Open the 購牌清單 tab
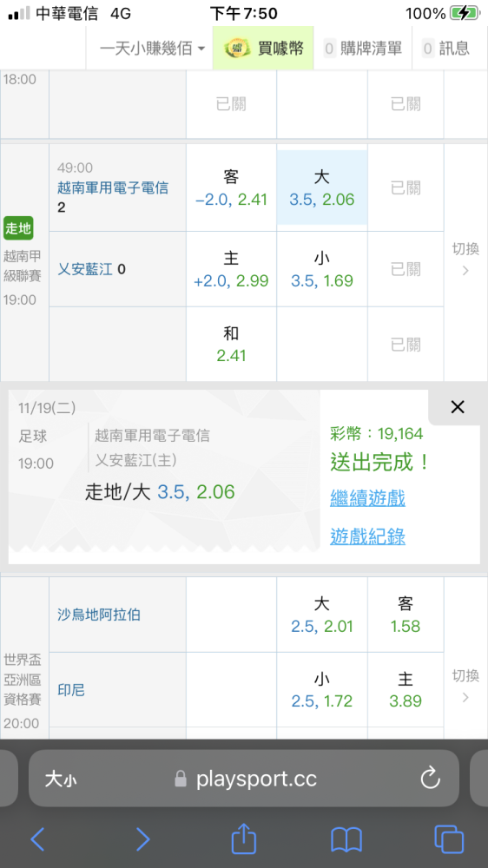The height and width of the screenshot is (868, 488). (x=363, y=49)
